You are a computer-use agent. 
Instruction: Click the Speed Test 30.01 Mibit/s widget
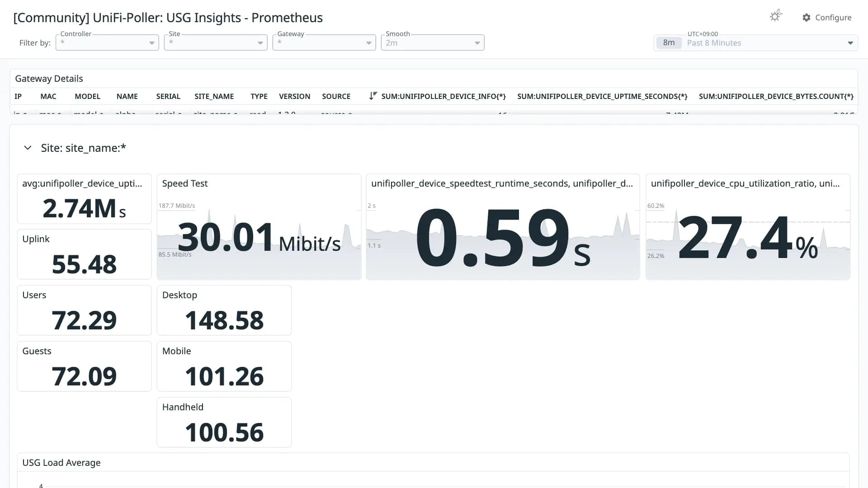click(x=259, y=227)
